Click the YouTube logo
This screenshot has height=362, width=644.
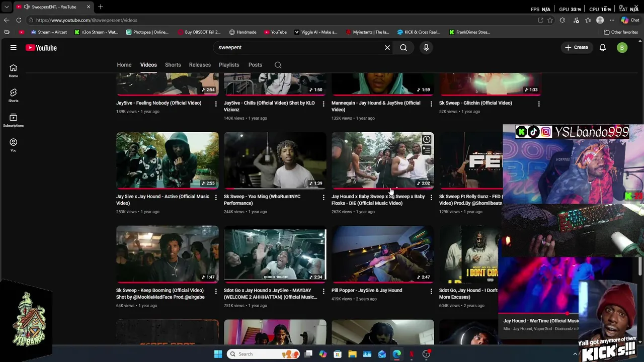[x=41, y=48]
